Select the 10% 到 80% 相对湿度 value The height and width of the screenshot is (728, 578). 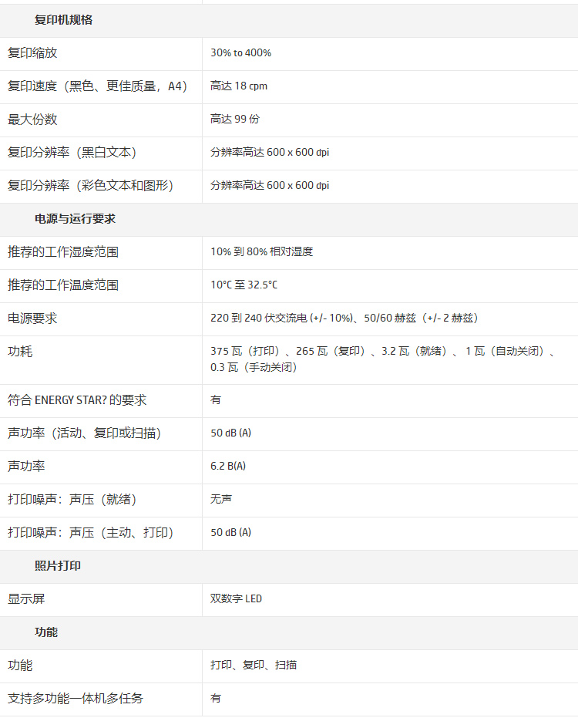click(x=261, y=252)
